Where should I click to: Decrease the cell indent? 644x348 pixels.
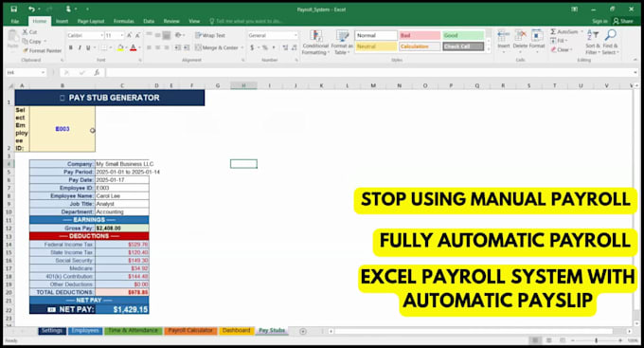tap(177, 47)
